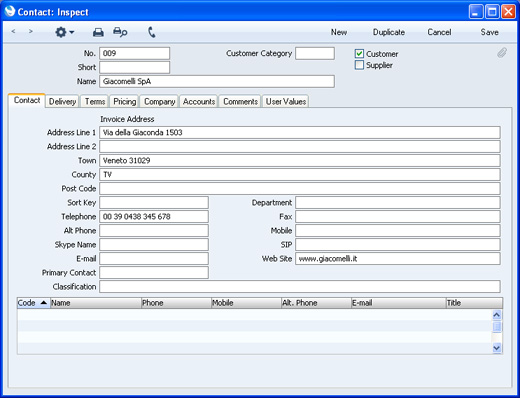Click the Alt. Phone column header

click(x=316, y=303)
